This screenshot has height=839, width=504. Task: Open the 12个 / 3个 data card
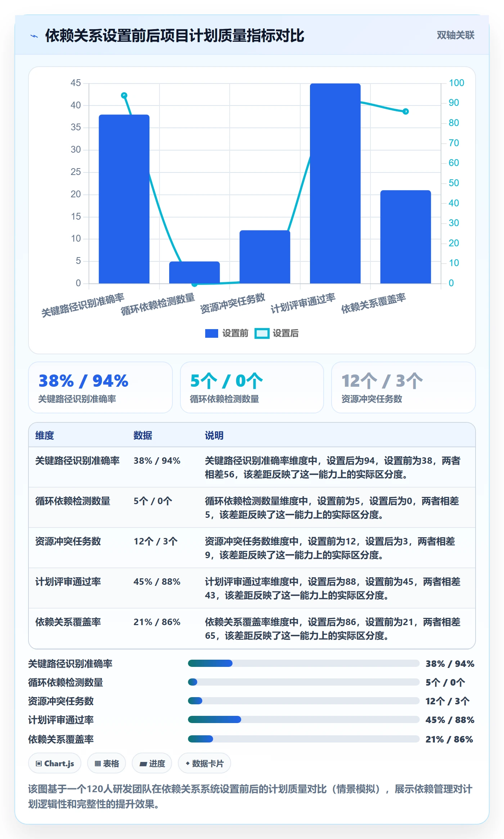click(x=404, y=387)
